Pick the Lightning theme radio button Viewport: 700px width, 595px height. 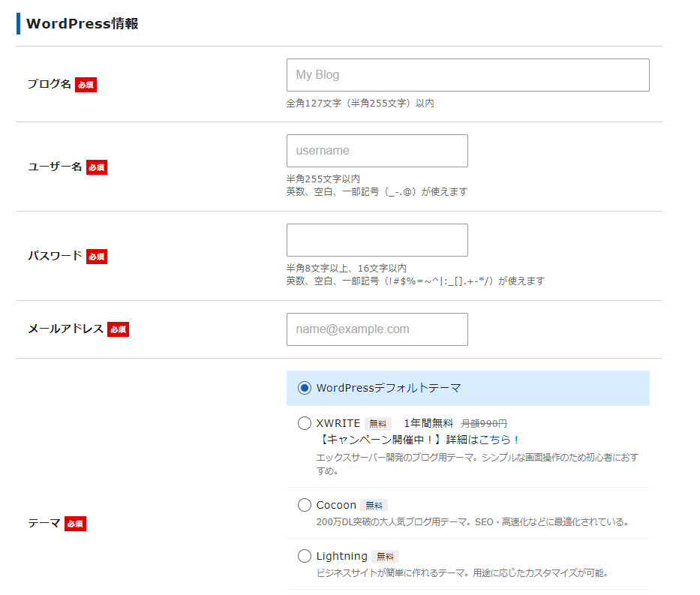point(305,556)
